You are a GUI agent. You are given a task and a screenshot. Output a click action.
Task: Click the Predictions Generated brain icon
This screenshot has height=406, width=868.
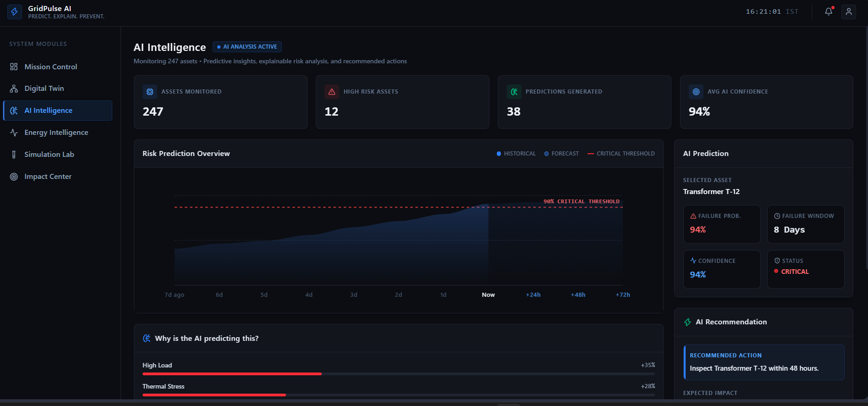[514, 92]
